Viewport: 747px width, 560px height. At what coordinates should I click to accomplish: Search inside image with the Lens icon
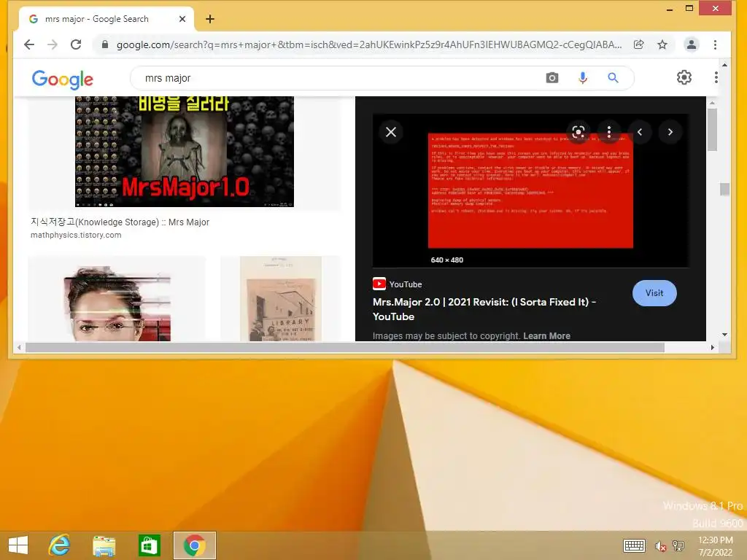(x=578, y=132)
